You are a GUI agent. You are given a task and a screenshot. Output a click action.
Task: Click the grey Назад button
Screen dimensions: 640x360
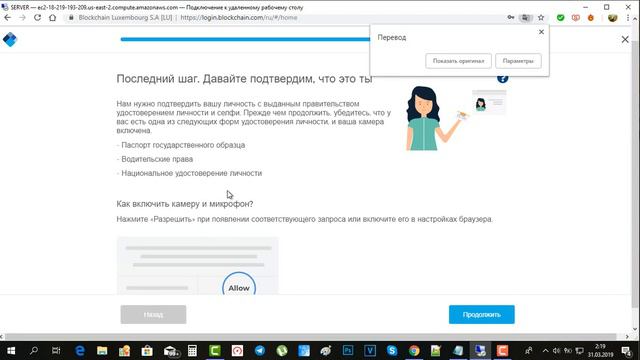153,315
